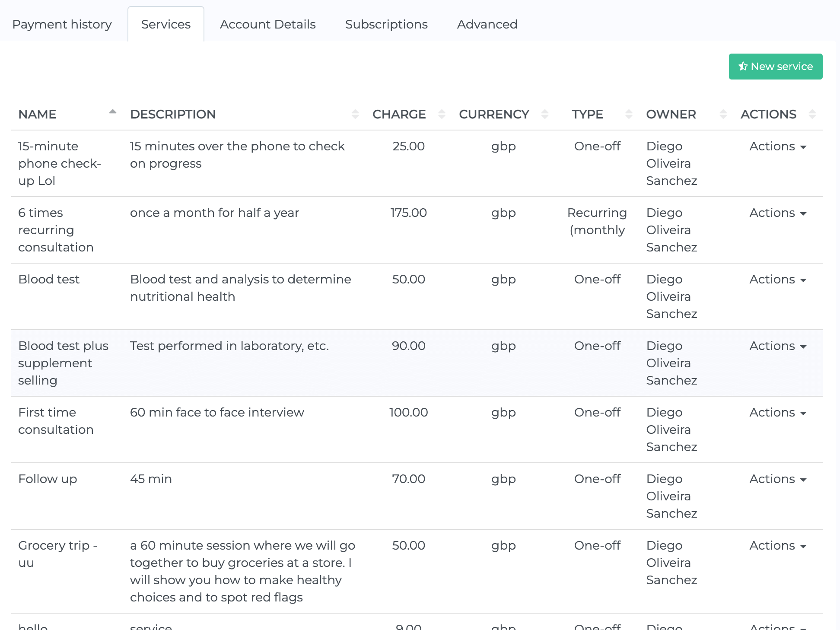The image size is (840, 630).
Task: Sort the NAME column using its sort arrow
Action: pyautogui.click(x=112, y=112)
